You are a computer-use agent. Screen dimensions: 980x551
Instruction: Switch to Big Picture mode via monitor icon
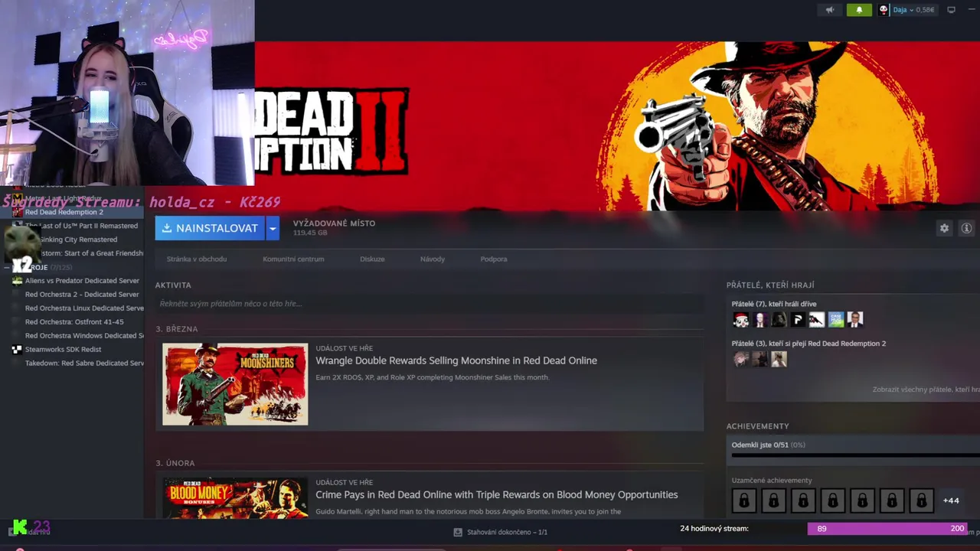[x=952, y=10]
